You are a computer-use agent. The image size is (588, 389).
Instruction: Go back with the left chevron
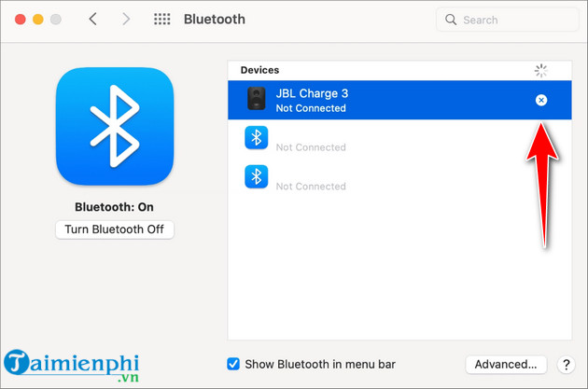point(93,19)
